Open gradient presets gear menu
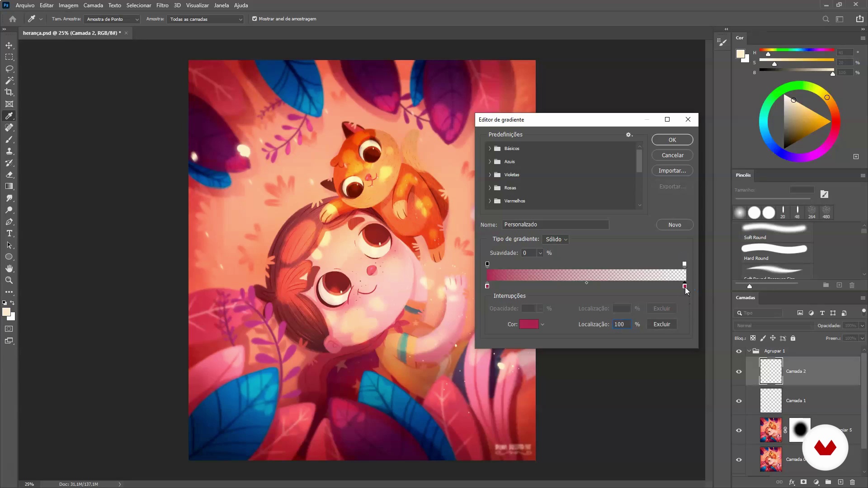Viewport: 868px width, 488px height. point(628,135)
